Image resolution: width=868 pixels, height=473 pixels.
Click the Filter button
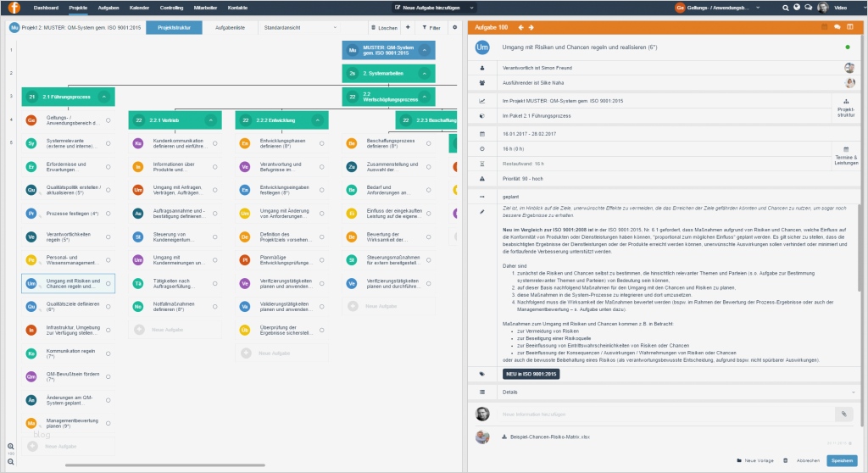[x=431, y=27]
